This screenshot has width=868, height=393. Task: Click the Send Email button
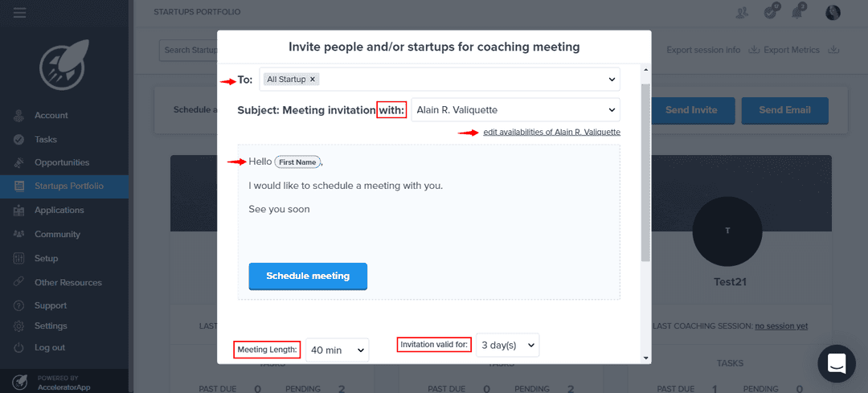tap(784, 110)
